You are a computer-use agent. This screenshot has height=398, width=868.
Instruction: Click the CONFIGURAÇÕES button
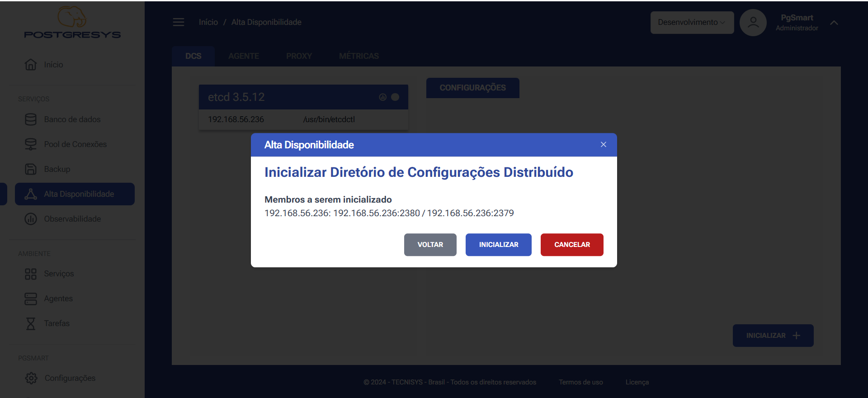[x=472, y=88]
